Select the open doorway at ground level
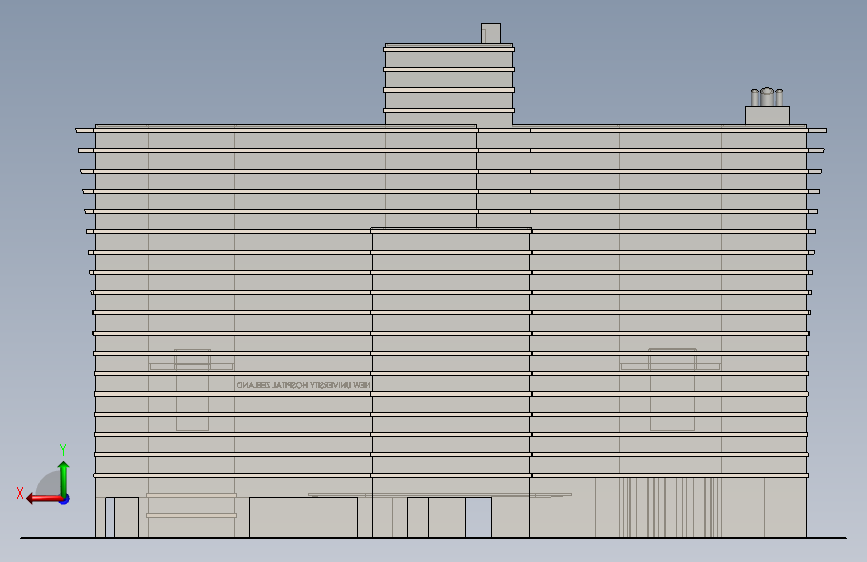 click(478, 517)
